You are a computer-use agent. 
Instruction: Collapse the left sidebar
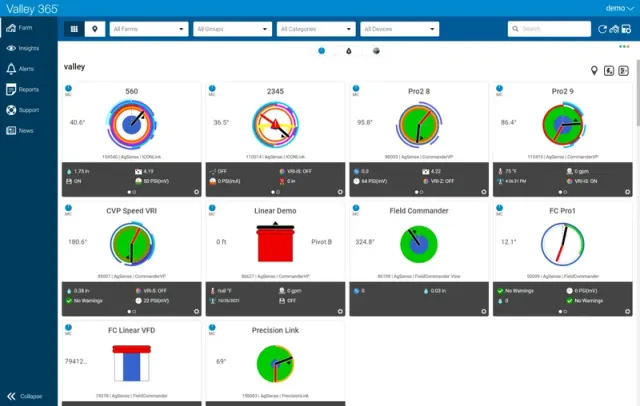point(28,396)
